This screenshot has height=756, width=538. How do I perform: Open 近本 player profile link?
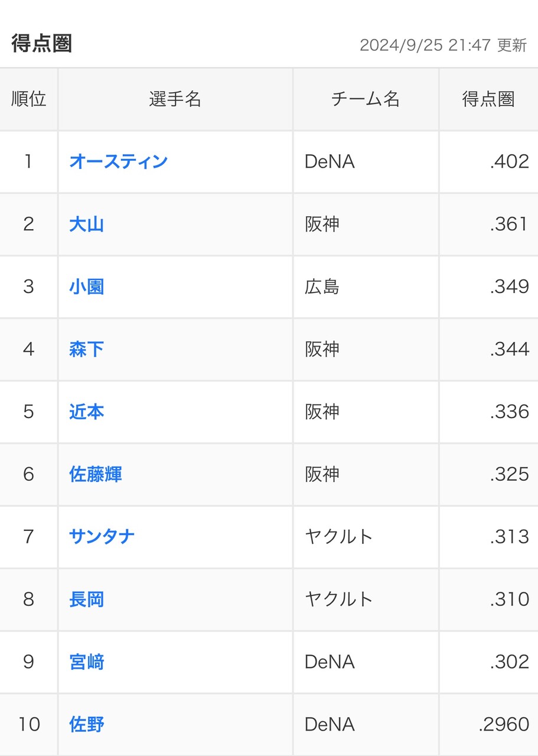pyautogui.click(x=87, y=412)
